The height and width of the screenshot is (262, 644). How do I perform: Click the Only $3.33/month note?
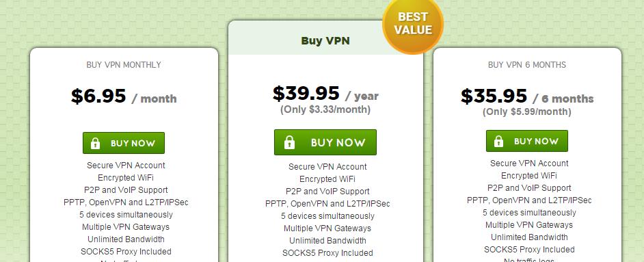click(x=325, y=109)
